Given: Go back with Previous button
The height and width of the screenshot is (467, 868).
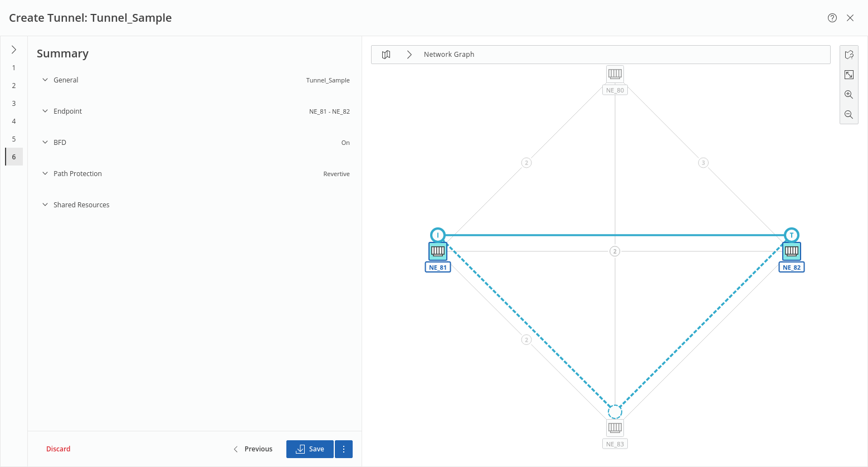Looking at the screenshot, I should tap(253, 449).
